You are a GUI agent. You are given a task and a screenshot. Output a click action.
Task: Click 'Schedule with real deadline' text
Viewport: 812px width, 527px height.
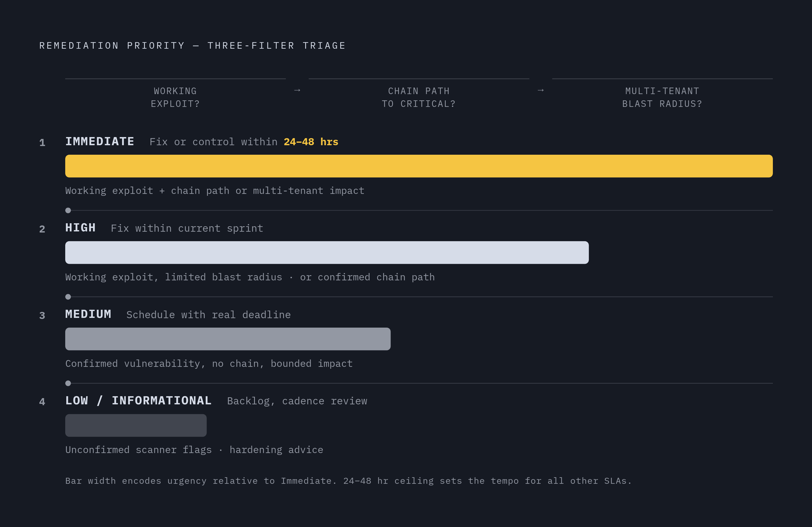pos(208,315)
